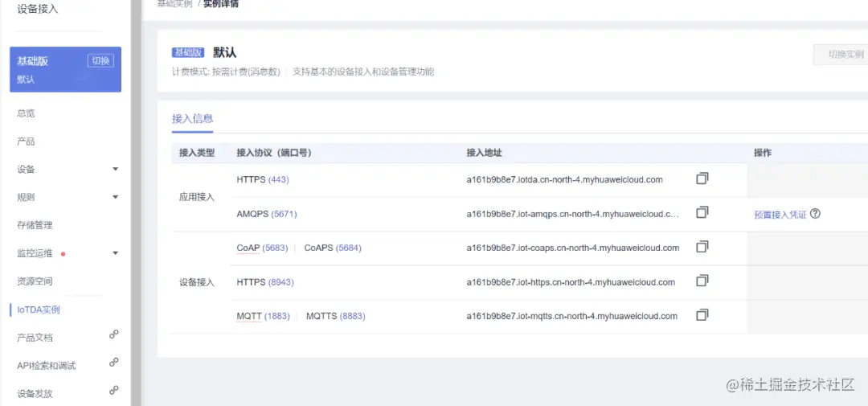Click the 操作 column header
The width and height of the screenshot is (868, 406).
pyautogui.click(x=762, y=153)
